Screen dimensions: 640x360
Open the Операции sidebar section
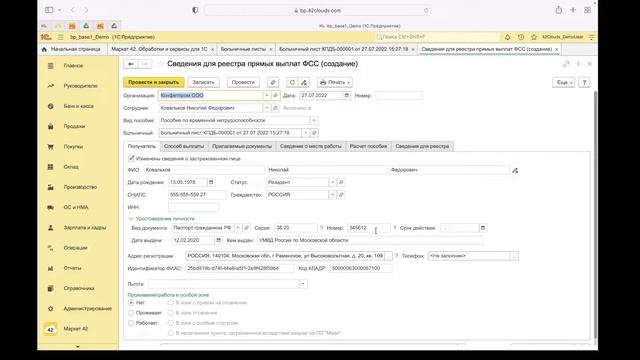pyautogui.click(x=75, y=248)
